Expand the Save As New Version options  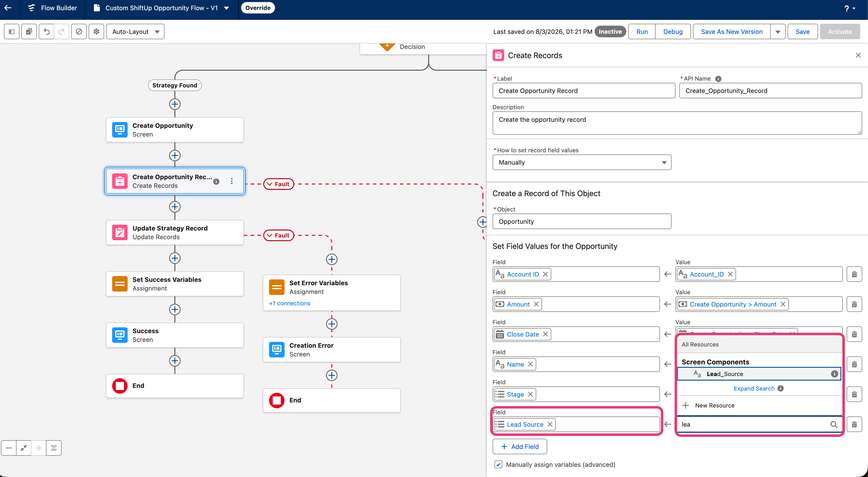[x=778, y=32]
